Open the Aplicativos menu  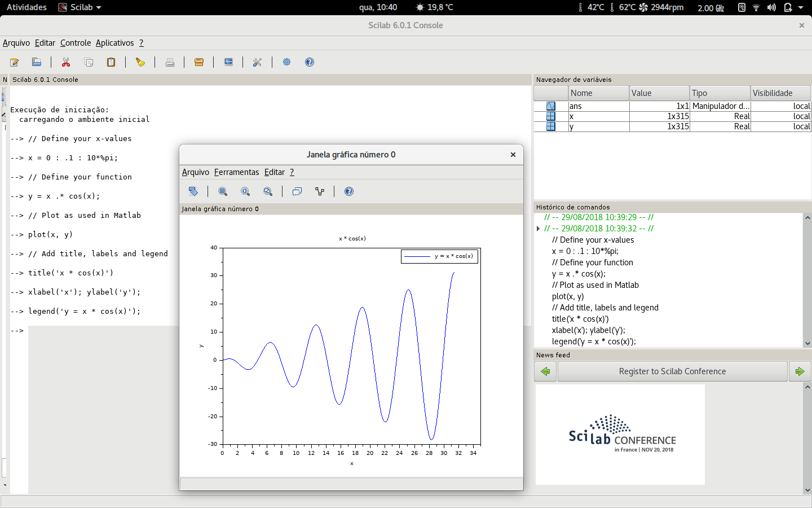pyautogui.click(x=114, y=43)
